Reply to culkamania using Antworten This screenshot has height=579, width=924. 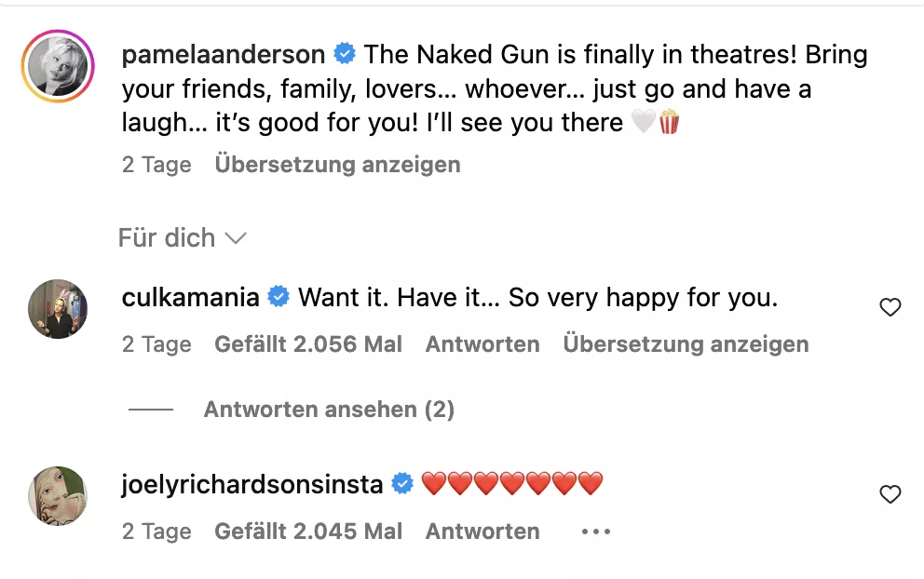[482, 343]
